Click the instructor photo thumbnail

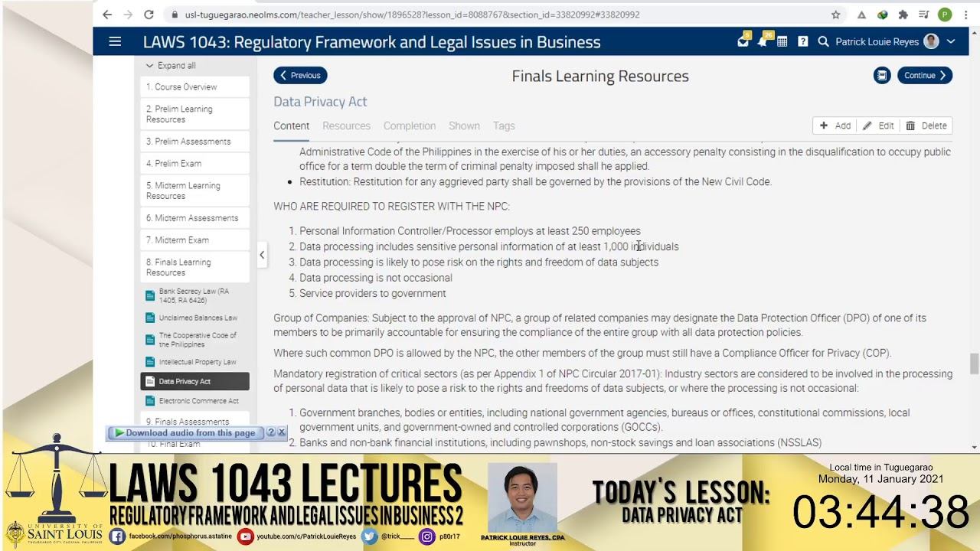[x=522, y=497]
